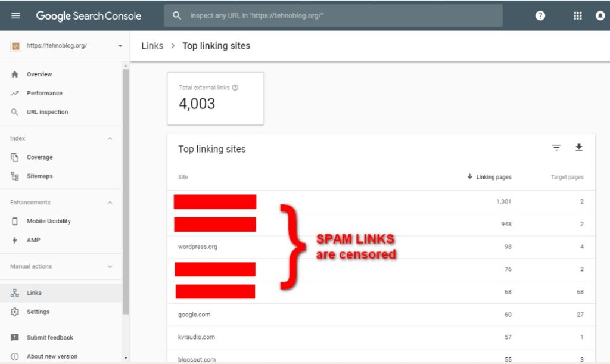Open the google.com row

381,315
